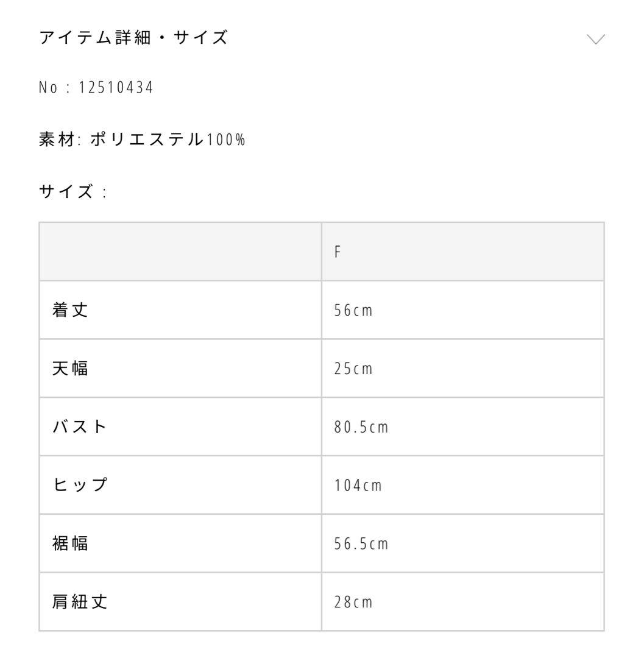Select the F size column header
Image resolution: width=644 pixels, height=658 pixels.
[337, 252]
